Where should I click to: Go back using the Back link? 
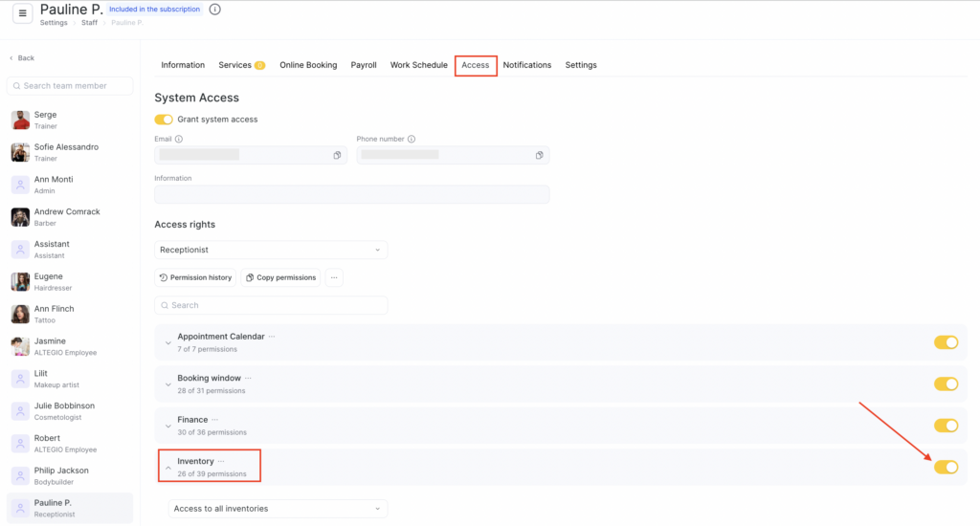pos(22,58)
